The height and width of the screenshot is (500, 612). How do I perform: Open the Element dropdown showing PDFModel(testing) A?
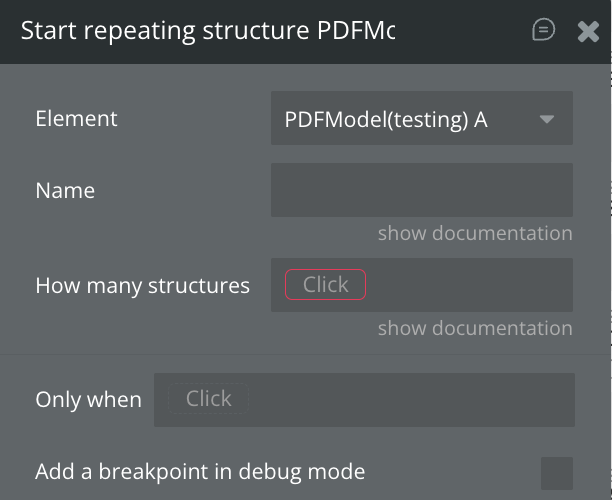tap(421, 119)
